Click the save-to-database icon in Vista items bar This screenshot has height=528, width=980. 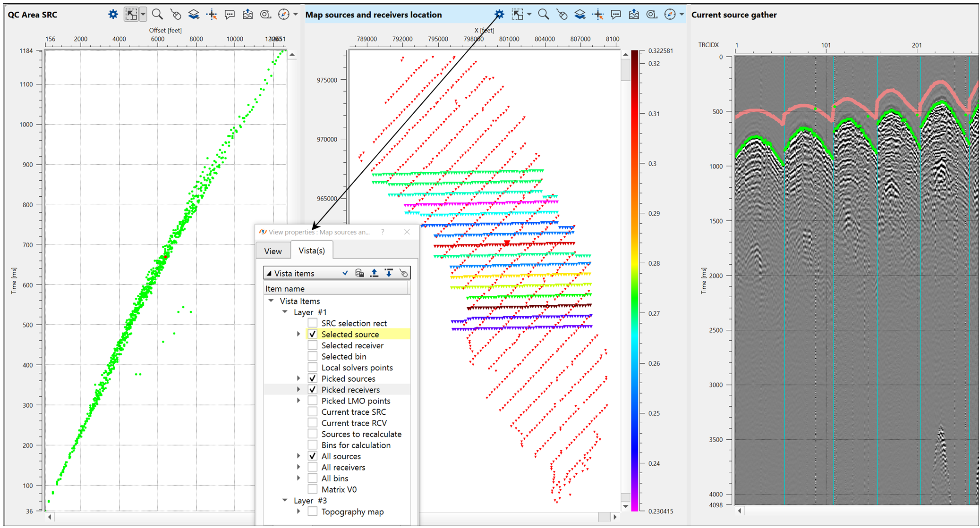pos(359,273)
